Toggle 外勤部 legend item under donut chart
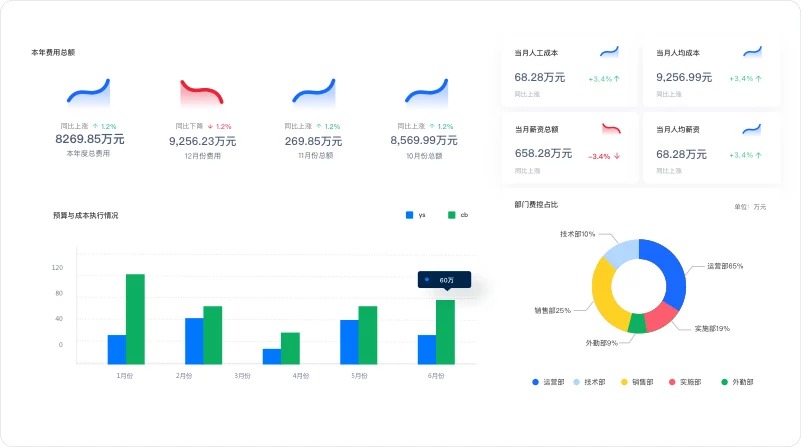 pos(737,382)
